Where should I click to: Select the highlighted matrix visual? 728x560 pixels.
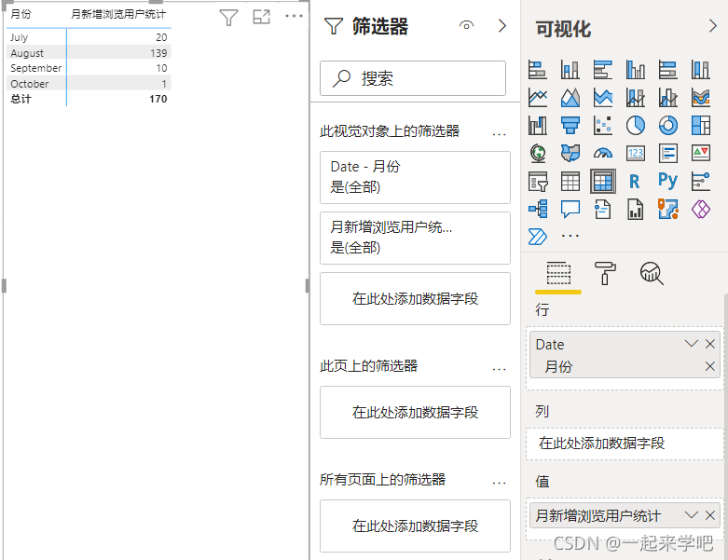[x=603, y=181]
